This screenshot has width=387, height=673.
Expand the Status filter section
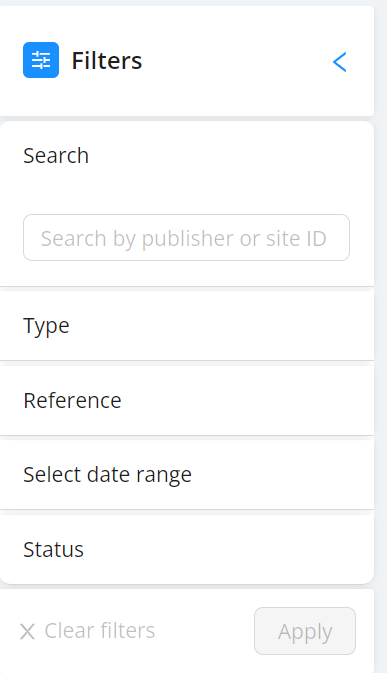coord(187,549)
